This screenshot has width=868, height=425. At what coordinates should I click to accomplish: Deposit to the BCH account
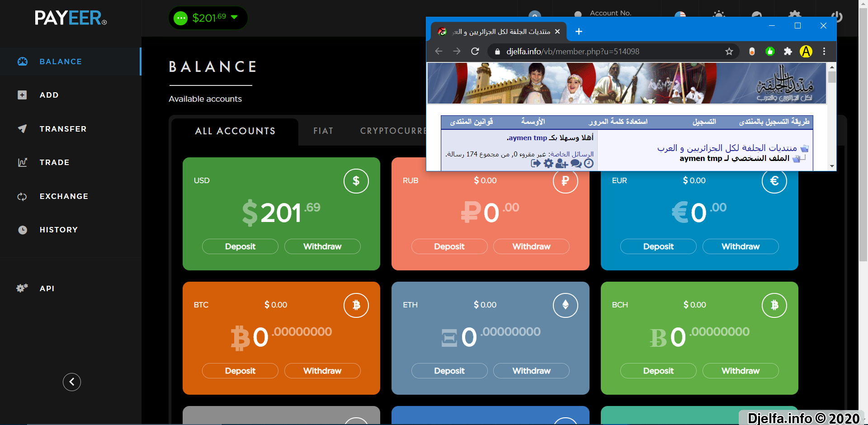658,371
